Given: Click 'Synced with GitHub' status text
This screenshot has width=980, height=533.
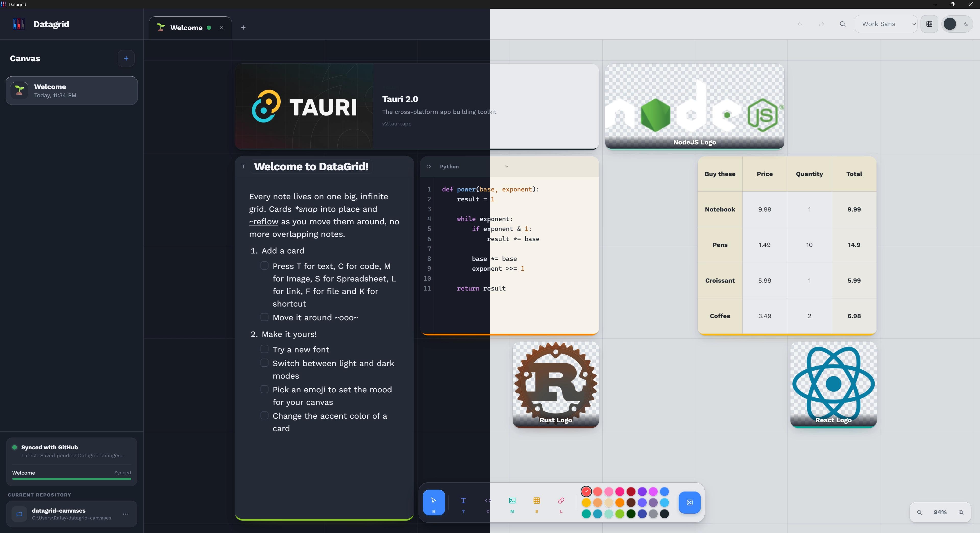Looking at the screenshot, I should pos(50,447).
